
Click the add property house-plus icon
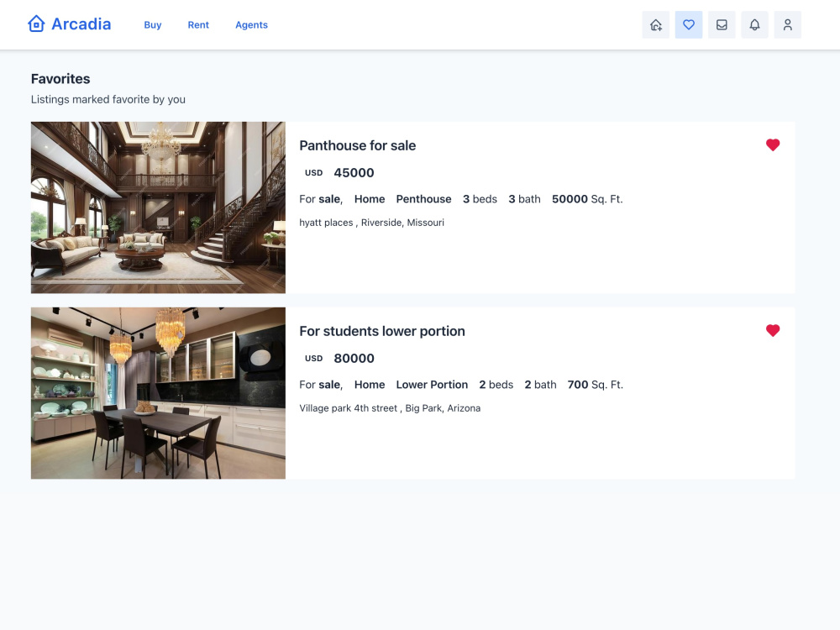[x=656, y=24]
